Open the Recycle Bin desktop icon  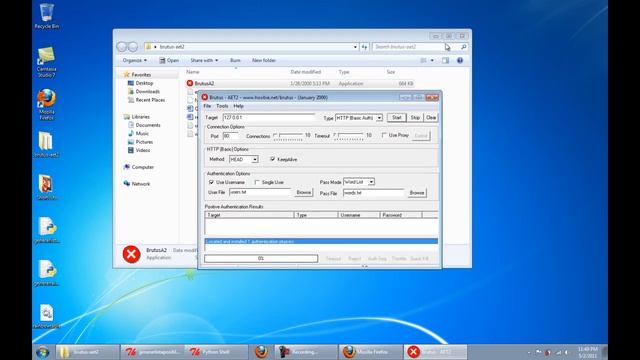pos(47,16)
